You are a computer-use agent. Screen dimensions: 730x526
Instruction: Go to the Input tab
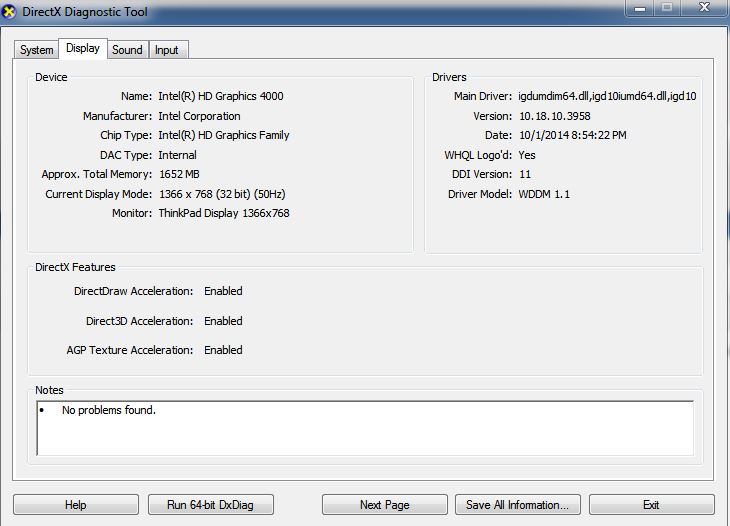tap(167, 50)
